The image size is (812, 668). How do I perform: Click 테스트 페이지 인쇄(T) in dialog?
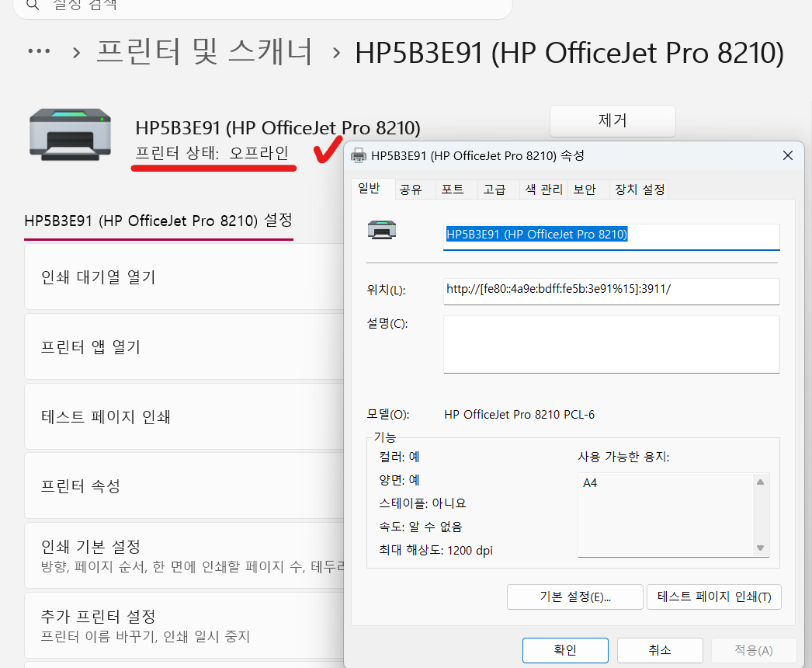713,597
